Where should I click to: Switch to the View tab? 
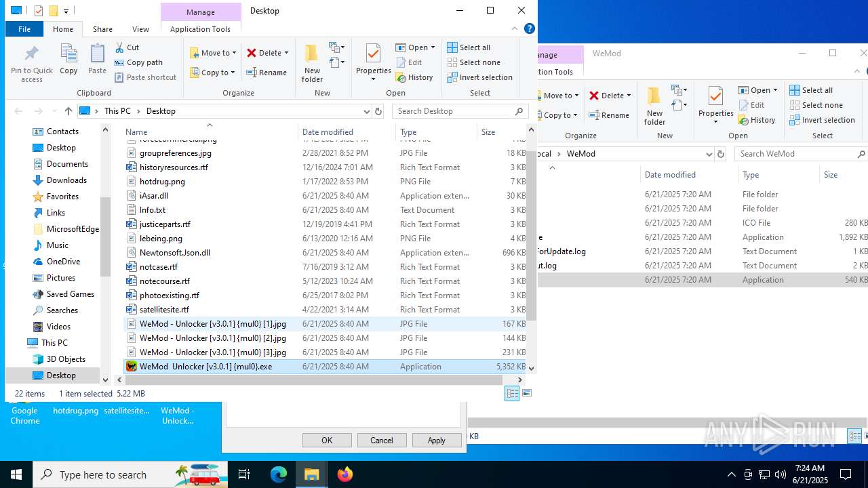click(x=140, y=29)
